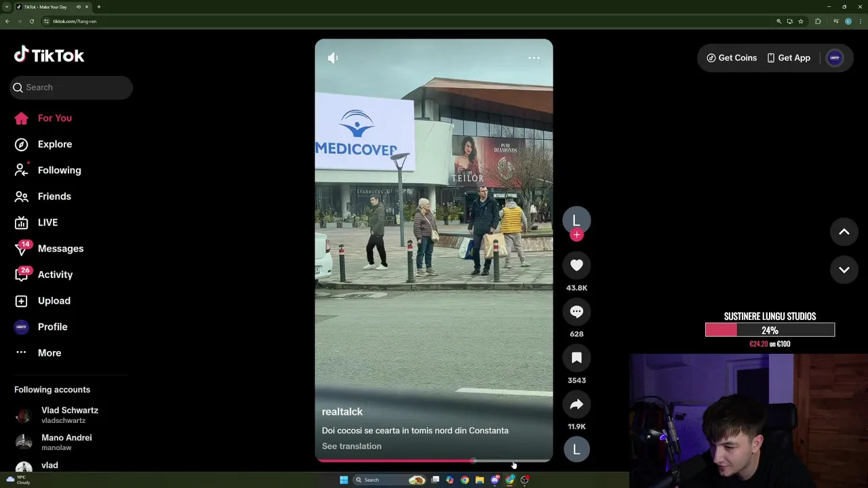The height and width of the screenshot is (488, 868).
Task: Click the tiktok.com address bar
Action: (407, 21)
